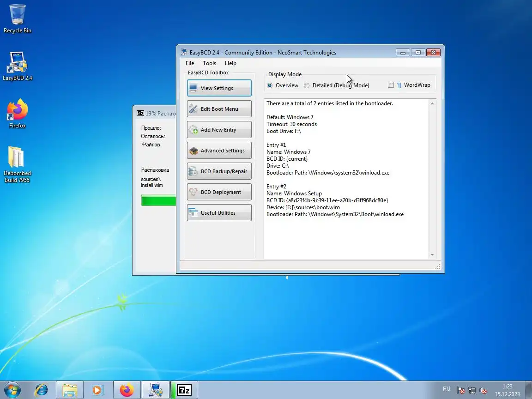Screen dimensions: 532x399
Task: Click the network tray icon
Action: click(x=472, y=391)
